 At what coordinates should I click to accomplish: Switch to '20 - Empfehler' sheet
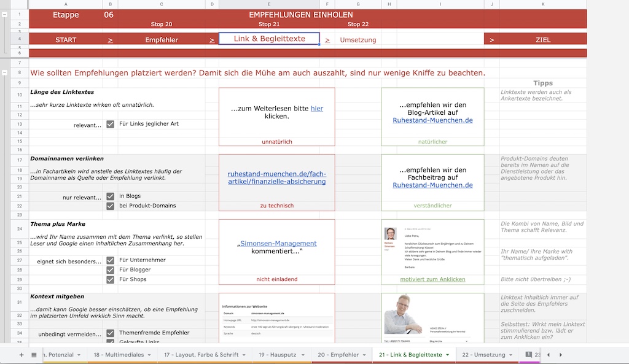(x=338, y=355)
